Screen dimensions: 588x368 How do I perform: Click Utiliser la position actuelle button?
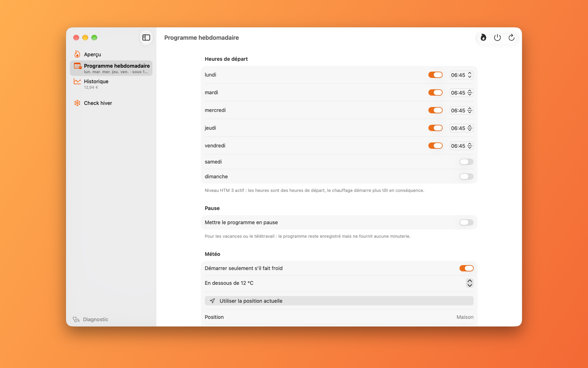[339, 301]
